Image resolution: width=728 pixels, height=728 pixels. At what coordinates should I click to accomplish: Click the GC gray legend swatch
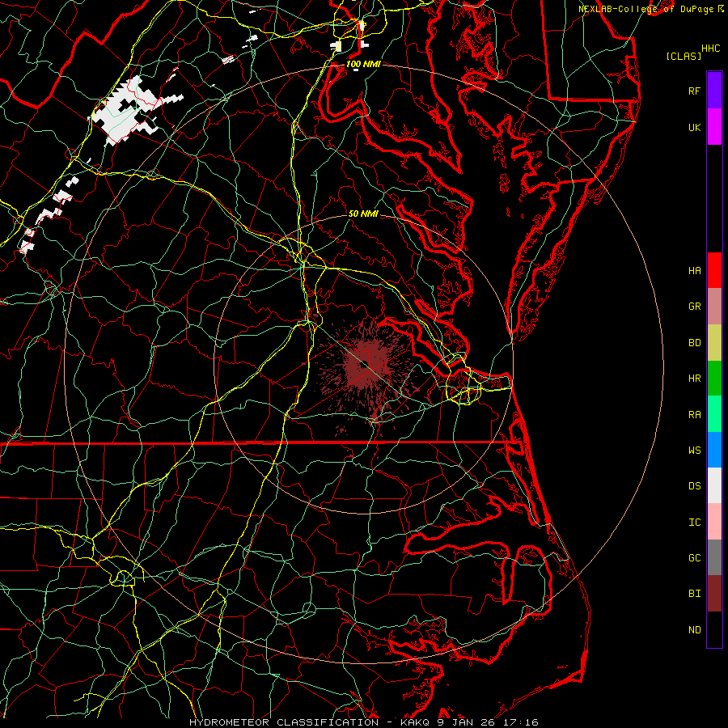[x=714, y=557]
